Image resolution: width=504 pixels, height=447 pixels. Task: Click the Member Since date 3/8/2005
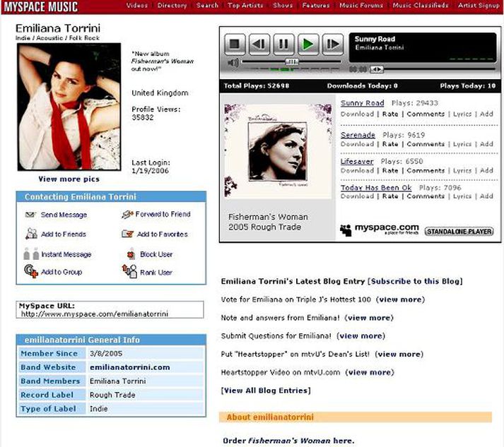pyautogui.click(x=106, y=354)
